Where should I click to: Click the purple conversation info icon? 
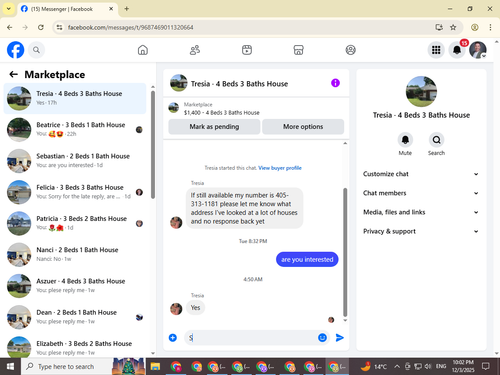pos(335,83)
